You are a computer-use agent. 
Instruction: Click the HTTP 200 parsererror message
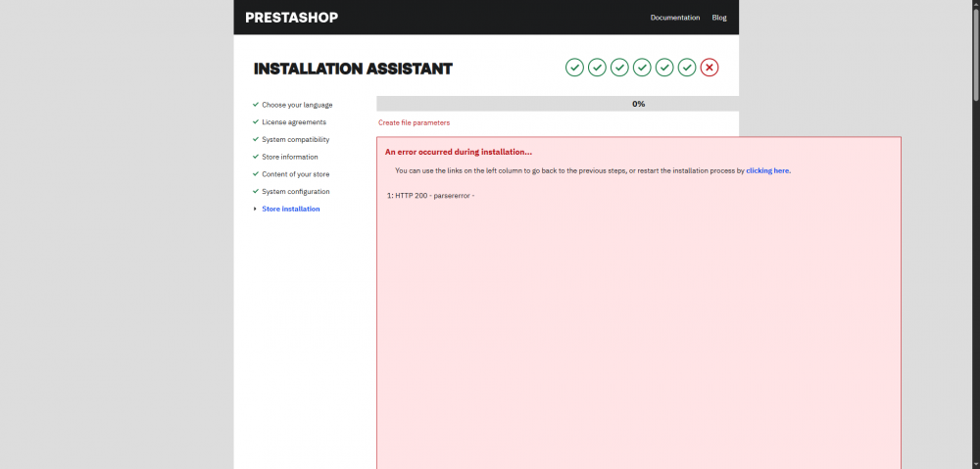pyautogui.click(x=431, y=196)
